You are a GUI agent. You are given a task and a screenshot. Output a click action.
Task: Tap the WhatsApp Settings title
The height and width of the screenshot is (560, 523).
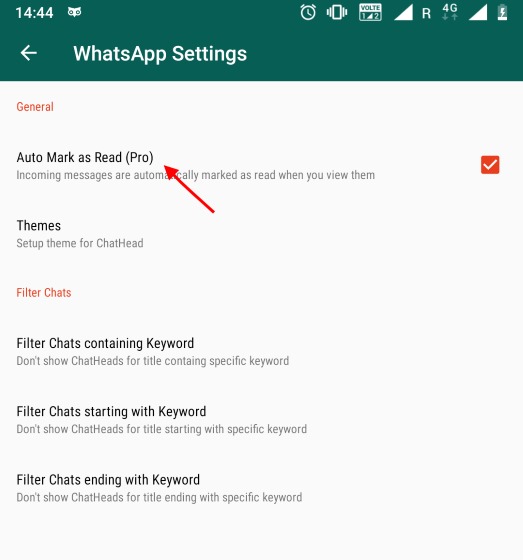coord(160,54)
